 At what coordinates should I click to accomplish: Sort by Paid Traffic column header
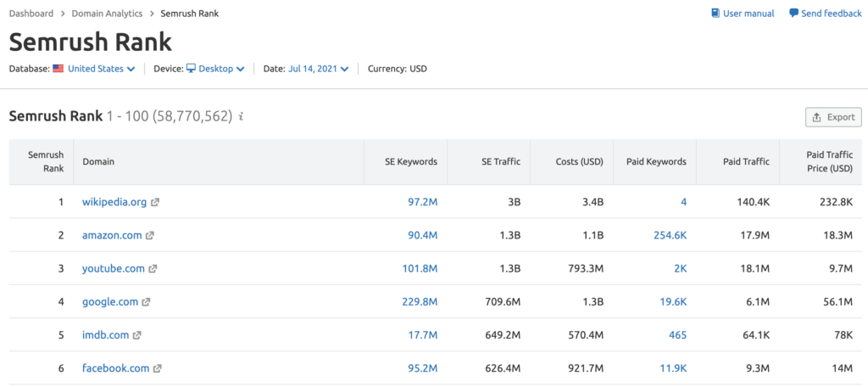[x=746, y=162]
